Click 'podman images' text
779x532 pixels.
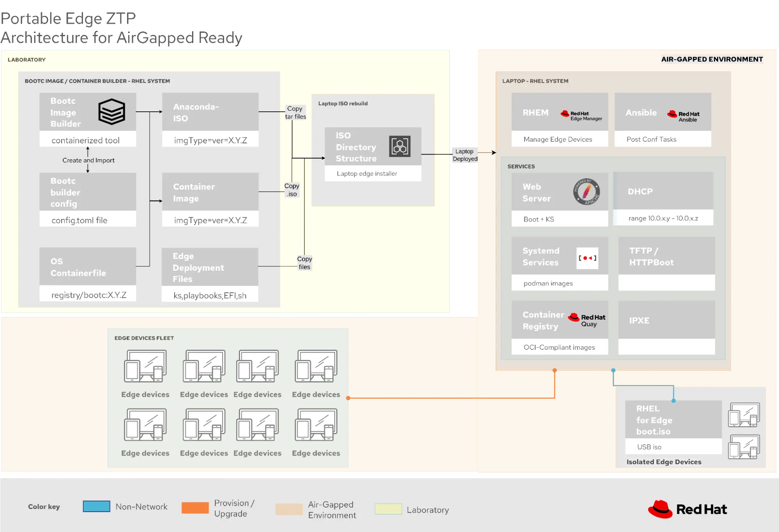pos(548,284)
